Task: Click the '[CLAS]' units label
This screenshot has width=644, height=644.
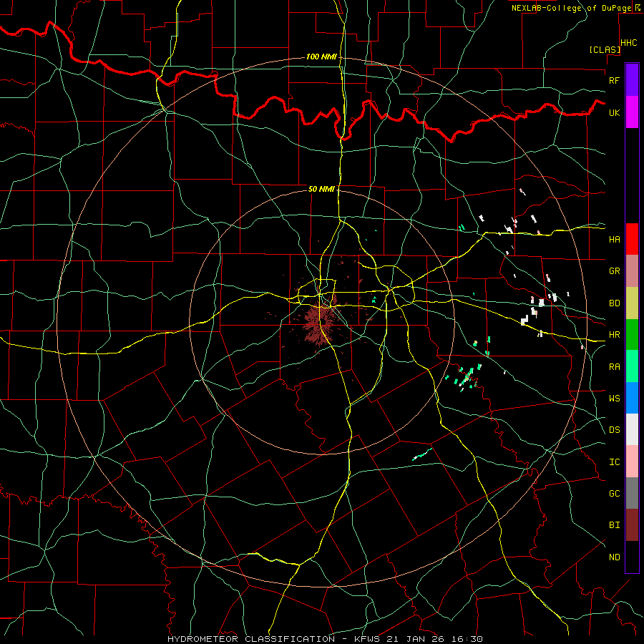Action: pyautogui.click(x=605, y=50)
